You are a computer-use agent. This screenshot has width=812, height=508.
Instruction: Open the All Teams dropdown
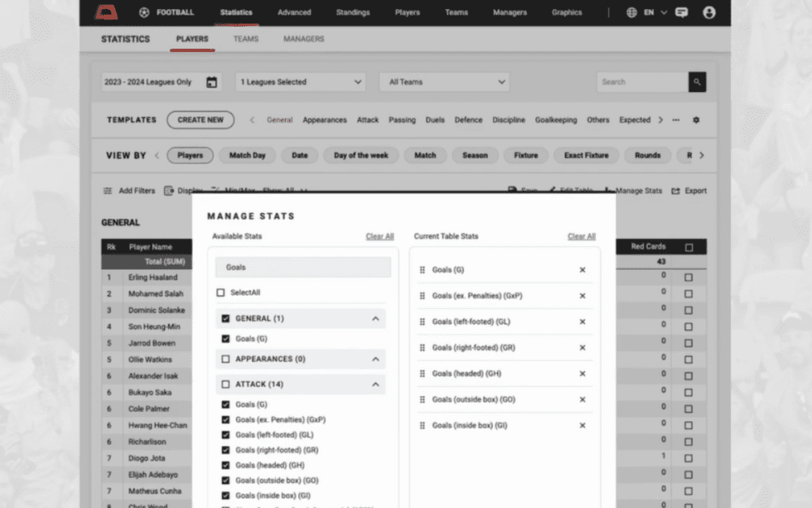pyautogui.click(x=444, y=82)
